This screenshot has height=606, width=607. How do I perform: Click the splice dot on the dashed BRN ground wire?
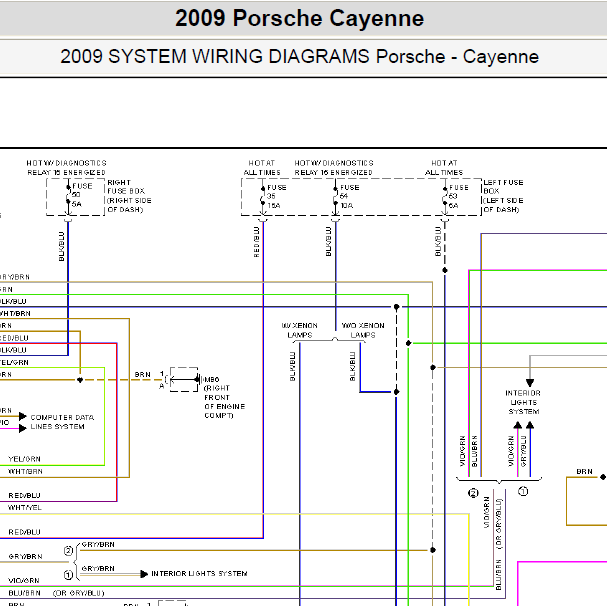click(x=80, y=380)
